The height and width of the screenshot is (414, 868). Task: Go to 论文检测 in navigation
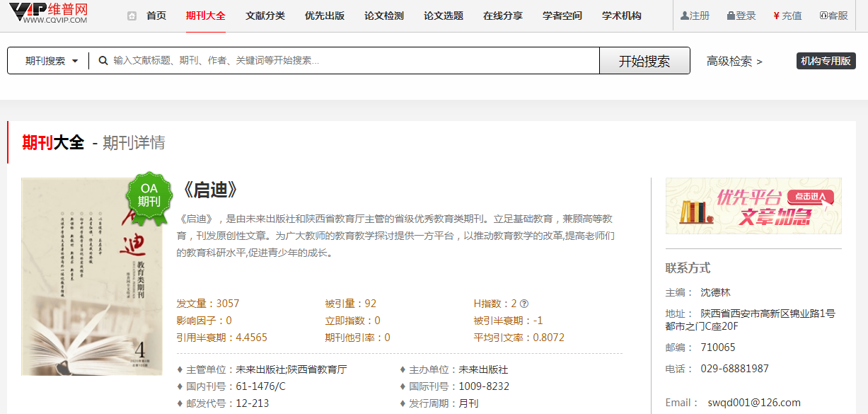pyautogui.click(x=383, y=16)
